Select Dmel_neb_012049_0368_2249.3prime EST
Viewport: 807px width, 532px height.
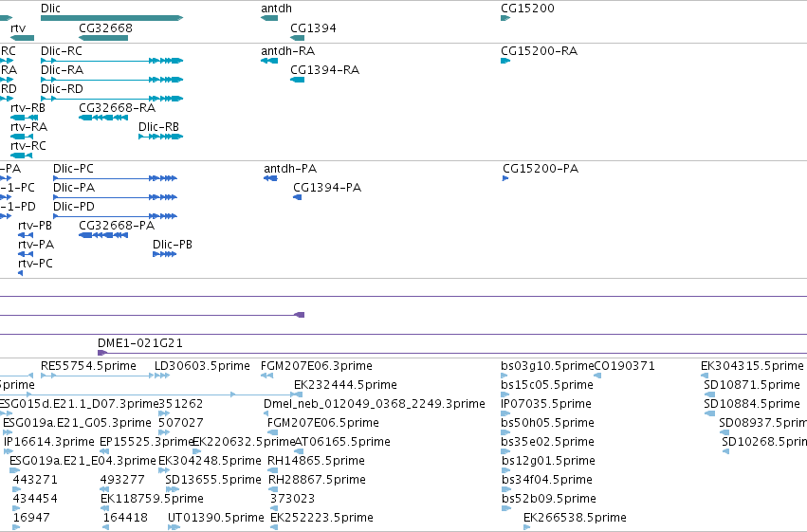pos(266,413)
